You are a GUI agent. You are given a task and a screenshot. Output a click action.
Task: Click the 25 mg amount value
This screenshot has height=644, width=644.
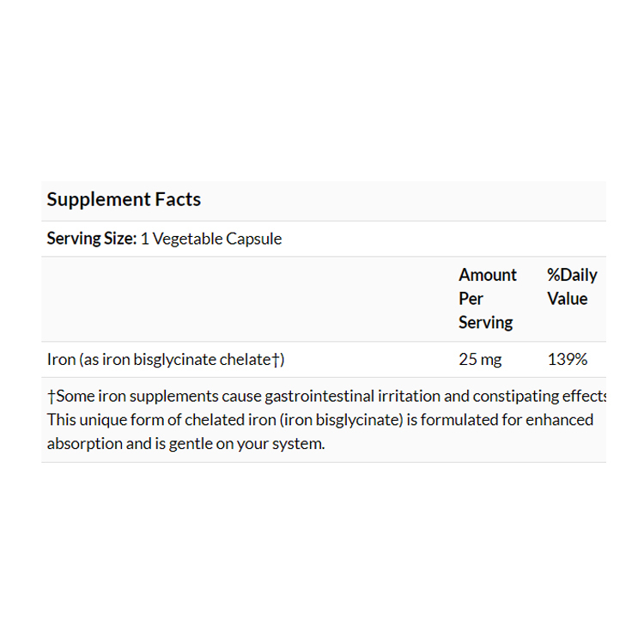[x=480, y=360]
